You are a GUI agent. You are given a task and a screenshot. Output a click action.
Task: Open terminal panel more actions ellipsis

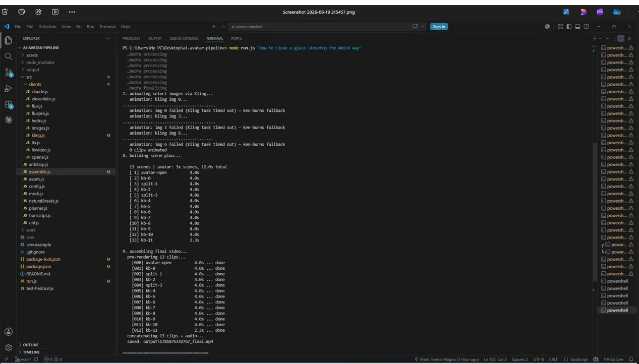click(608, 38)
